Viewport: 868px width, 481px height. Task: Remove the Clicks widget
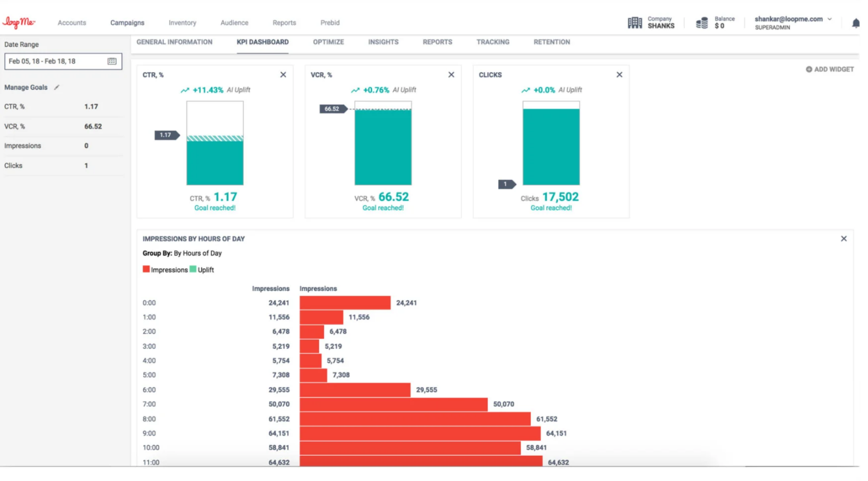[x=619, y=75]
